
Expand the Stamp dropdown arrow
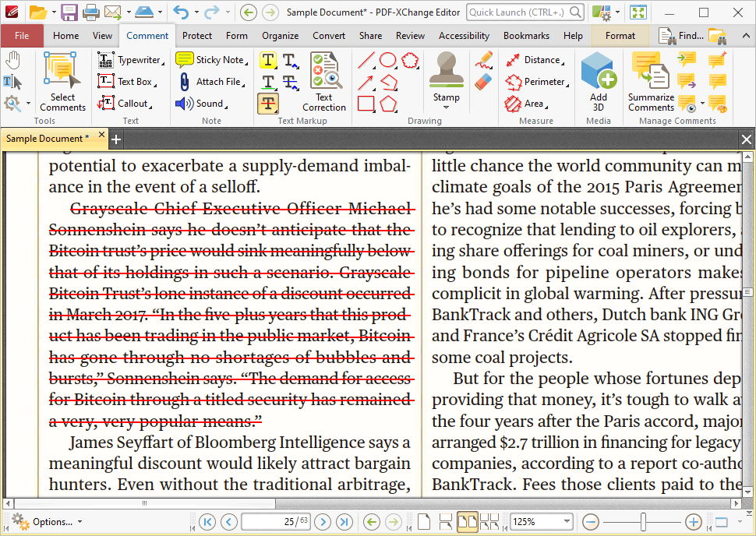(446, 108)
